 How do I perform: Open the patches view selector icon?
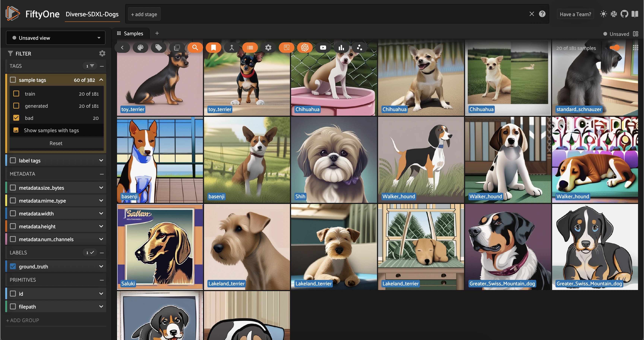[x=177, y=48]
